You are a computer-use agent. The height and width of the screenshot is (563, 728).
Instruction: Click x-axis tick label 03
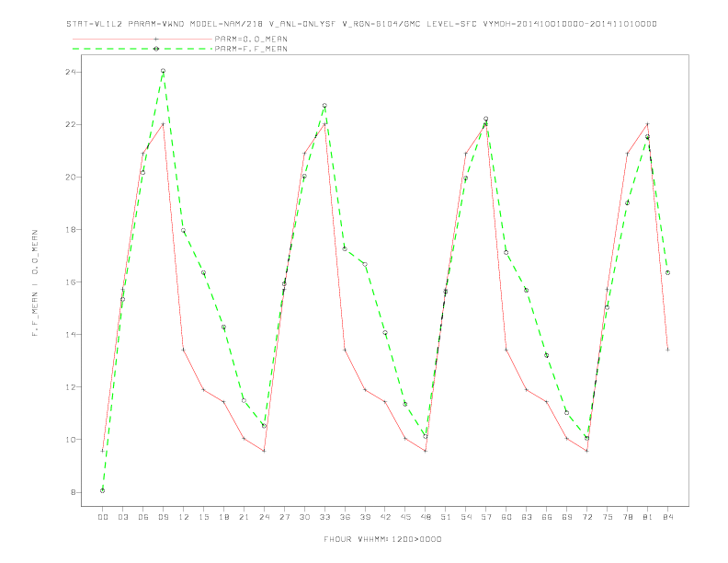(122, 517)
